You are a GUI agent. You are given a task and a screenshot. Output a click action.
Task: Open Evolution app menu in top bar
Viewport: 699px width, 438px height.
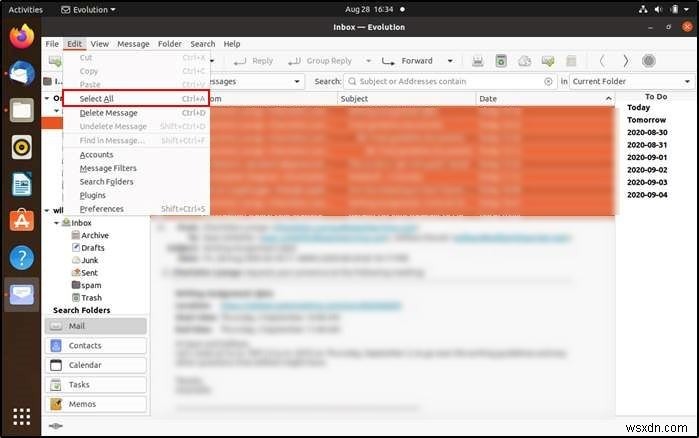tap(88, 9)
